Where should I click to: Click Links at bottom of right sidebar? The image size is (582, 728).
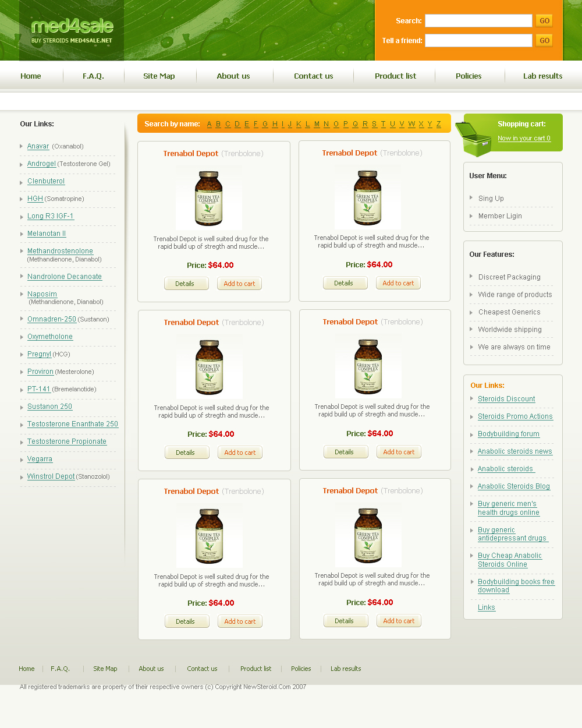click(x=487, y=607)
